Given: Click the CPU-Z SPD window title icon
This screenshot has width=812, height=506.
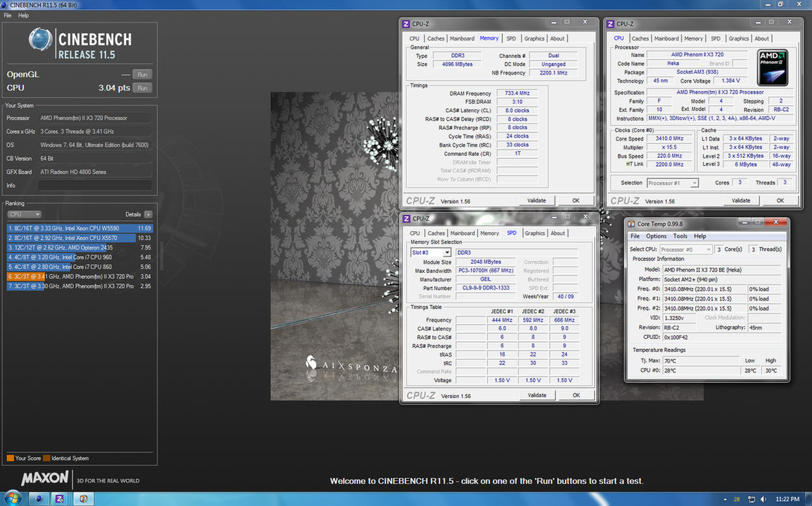Looking at the screenshot, I should (406, 218).
